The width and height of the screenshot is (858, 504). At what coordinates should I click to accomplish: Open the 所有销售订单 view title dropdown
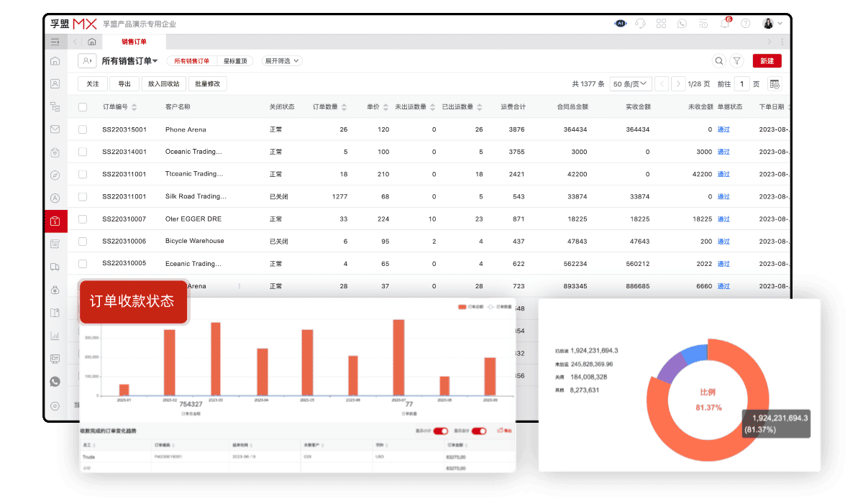(x=129, y=61)
